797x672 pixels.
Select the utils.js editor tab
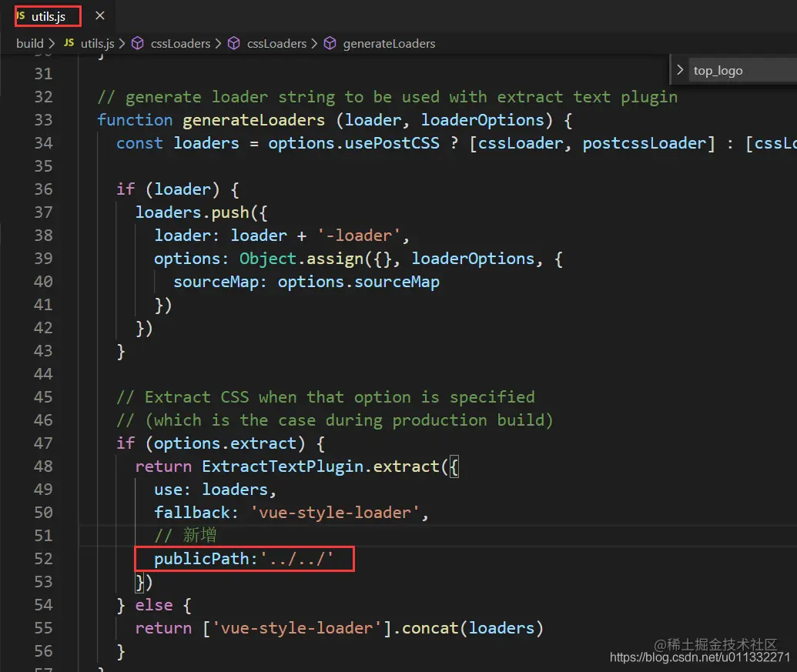coord(48,16)
